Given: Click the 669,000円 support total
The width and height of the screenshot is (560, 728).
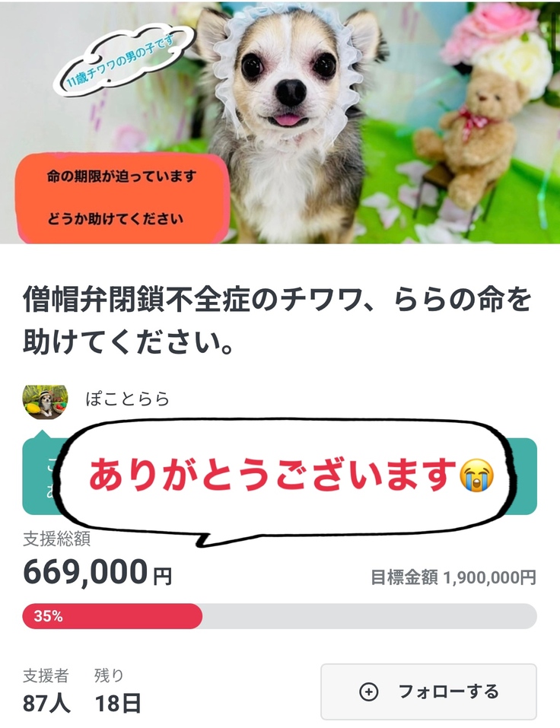Looking at the screenshot, I should pyautogui.click(x=97, y=572).
